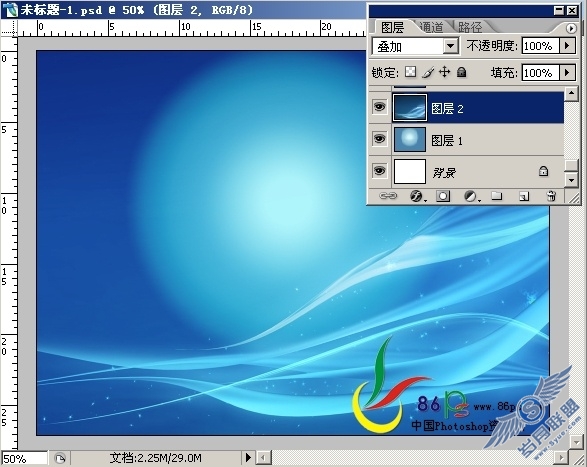Open layers panel options menu arrow
This screenshot has height=467, width=587.
(x=571, y=28)
